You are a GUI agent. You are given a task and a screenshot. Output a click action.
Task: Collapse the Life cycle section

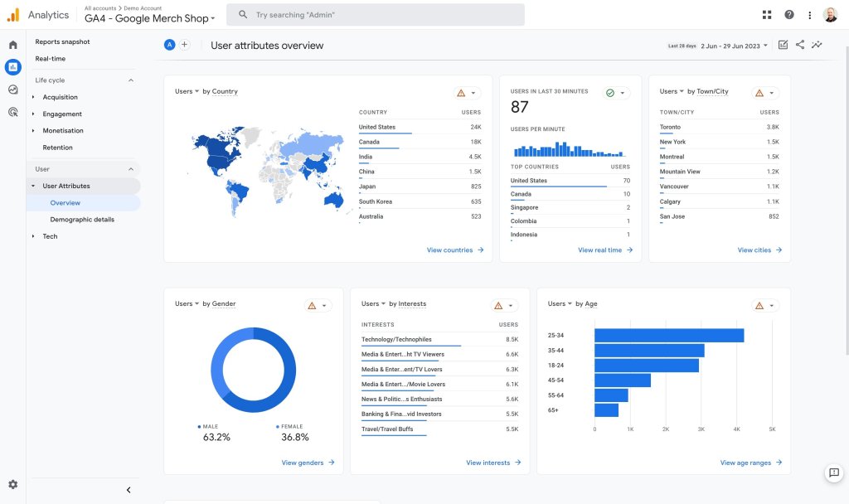pos(130,80)
